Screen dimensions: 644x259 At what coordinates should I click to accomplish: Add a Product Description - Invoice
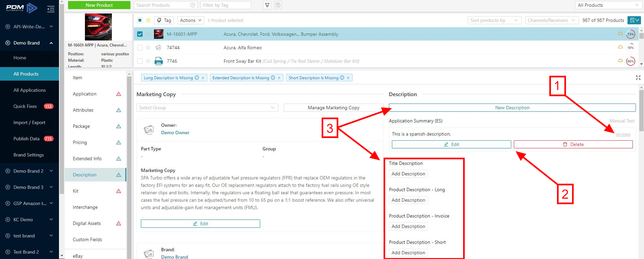[408, 226]
